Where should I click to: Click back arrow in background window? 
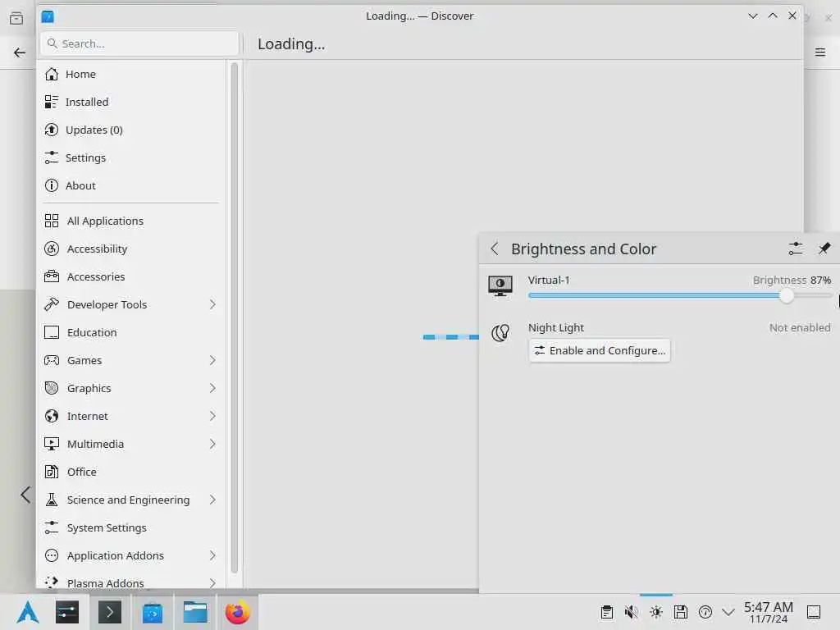(20, 52)
